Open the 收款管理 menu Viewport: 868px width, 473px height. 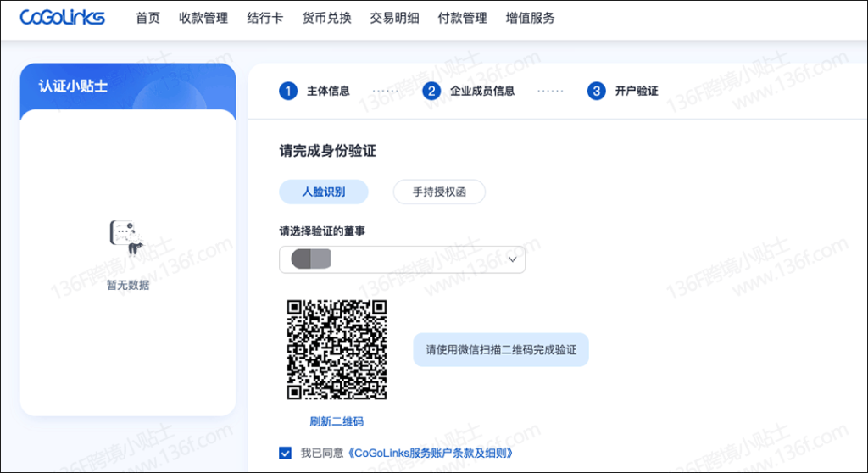[x=203, y=19]
